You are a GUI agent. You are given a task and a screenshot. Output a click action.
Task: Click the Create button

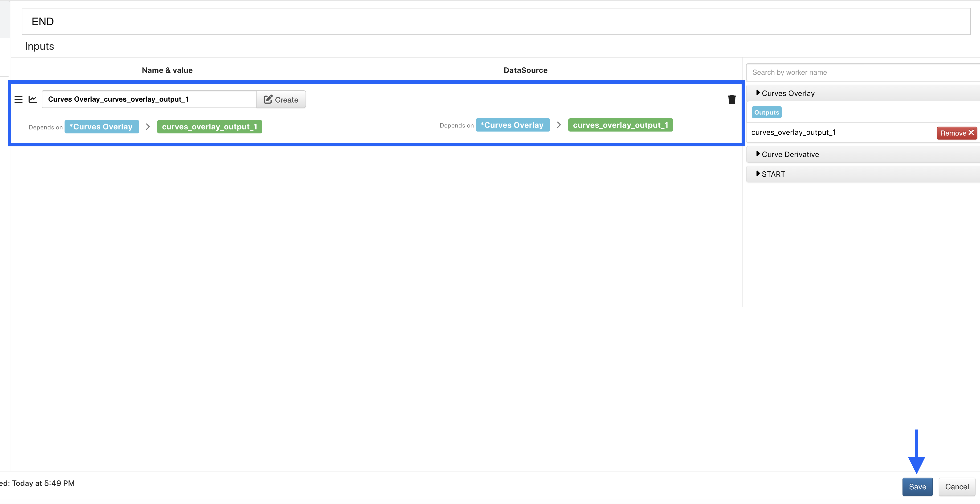tap(281, 99)
